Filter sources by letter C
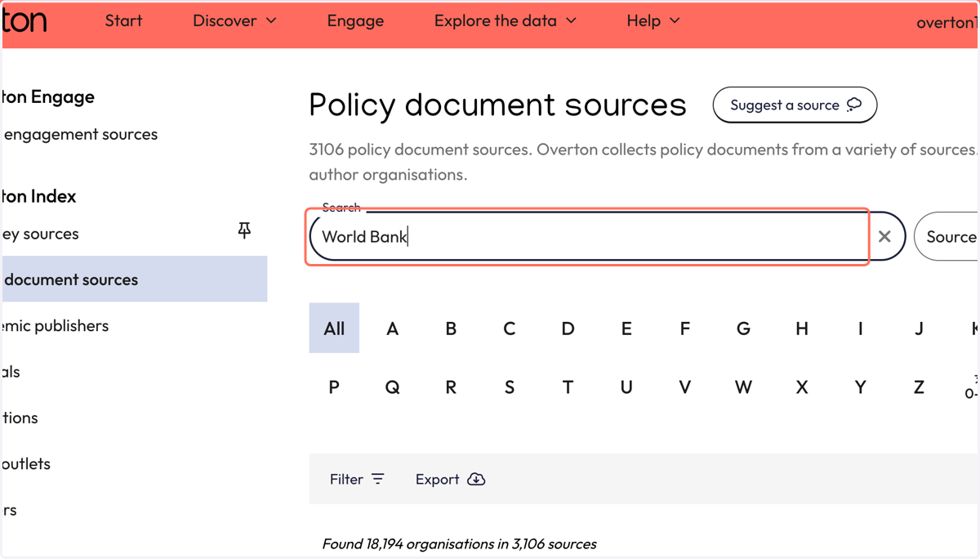Viewport: 980px width, 559px height. pos(510,329)
